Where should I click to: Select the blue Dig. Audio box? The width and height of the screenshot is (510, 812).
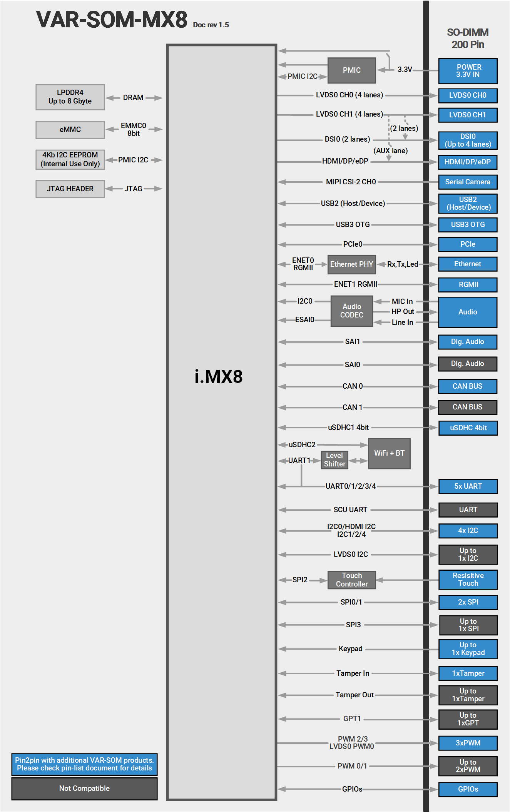coord(468,342)
